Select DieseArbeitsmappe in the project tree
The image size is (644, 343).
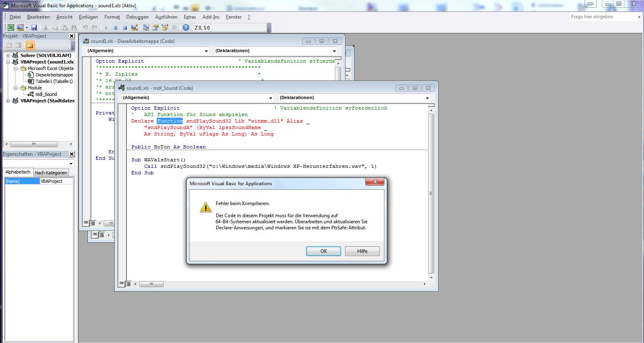click(x=54, y=75)
